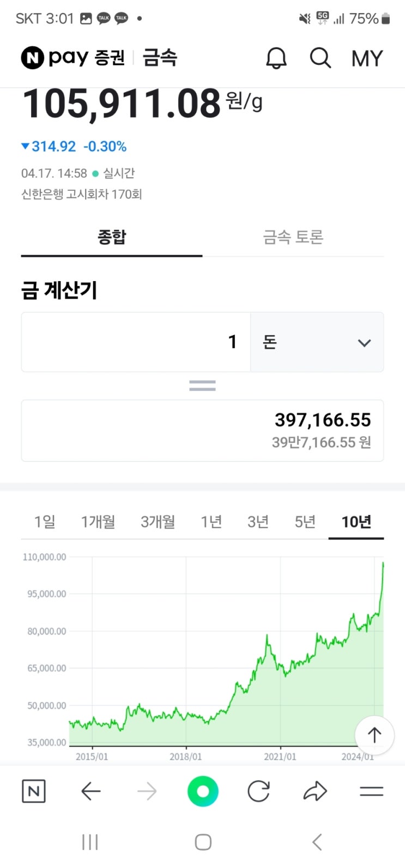Expand the 돈 unit dropdown
Screen dimensions: 405x868
click(317, 342)
